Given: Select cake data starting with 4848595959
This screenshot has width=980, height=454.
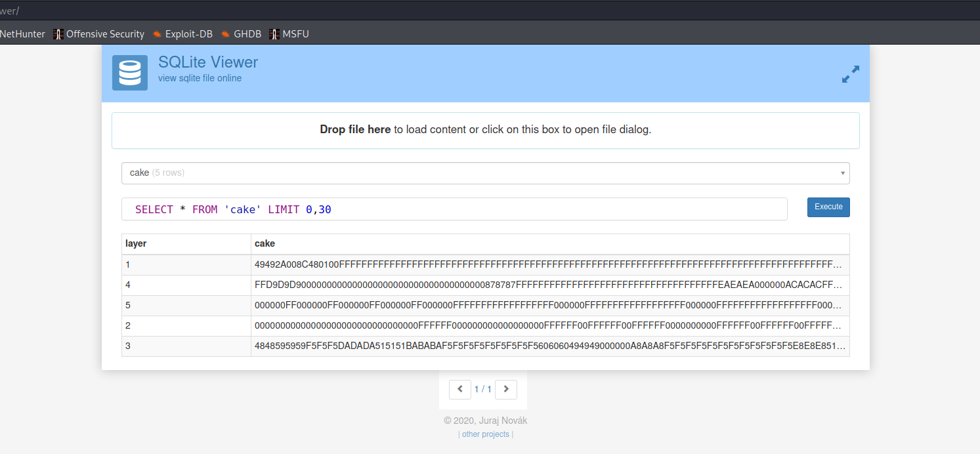Looking at the screenshot, I should (x=548, y=346).
